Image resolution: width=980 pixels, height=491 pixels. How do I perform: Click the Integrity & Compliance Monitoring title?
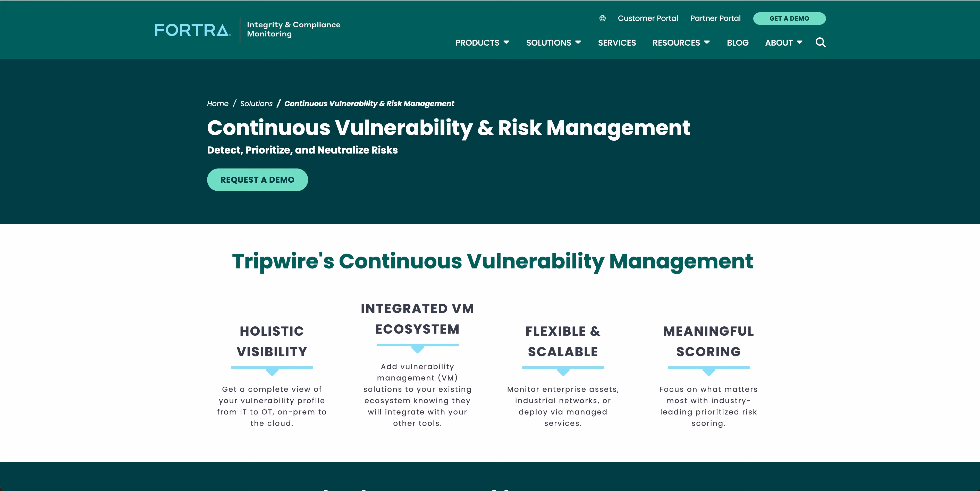(293, 29)
